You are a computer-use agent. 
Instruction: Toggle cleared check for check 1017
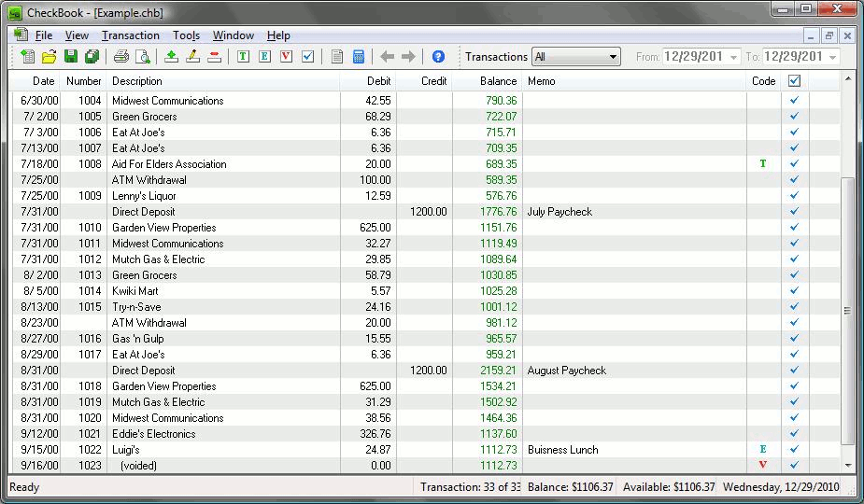click(794, 354)
